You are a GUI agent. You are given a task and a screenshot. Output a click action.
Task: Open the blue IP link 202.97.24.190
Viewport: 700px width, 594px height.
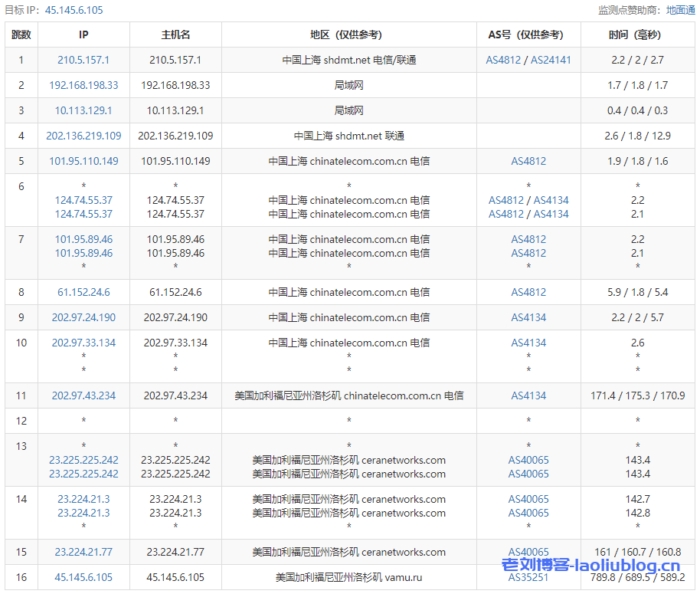tap(83, 317)
